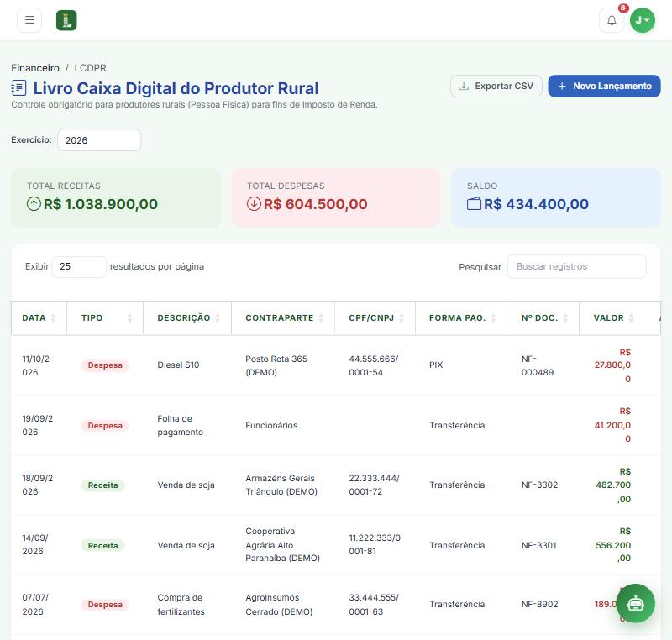Open the Exercício year selector
672x640 pixels.
99,140
